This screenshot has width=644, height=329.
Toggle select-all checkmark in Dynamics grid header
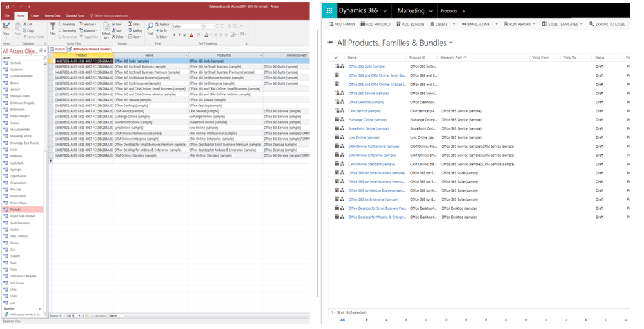pos(336,57)
